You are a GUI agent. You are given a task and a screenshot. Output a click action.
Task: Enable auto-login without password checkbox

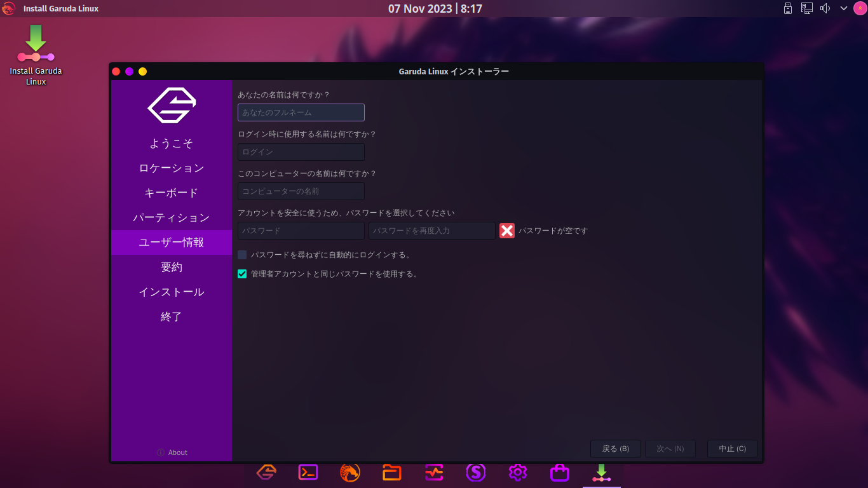coord(242,255)
